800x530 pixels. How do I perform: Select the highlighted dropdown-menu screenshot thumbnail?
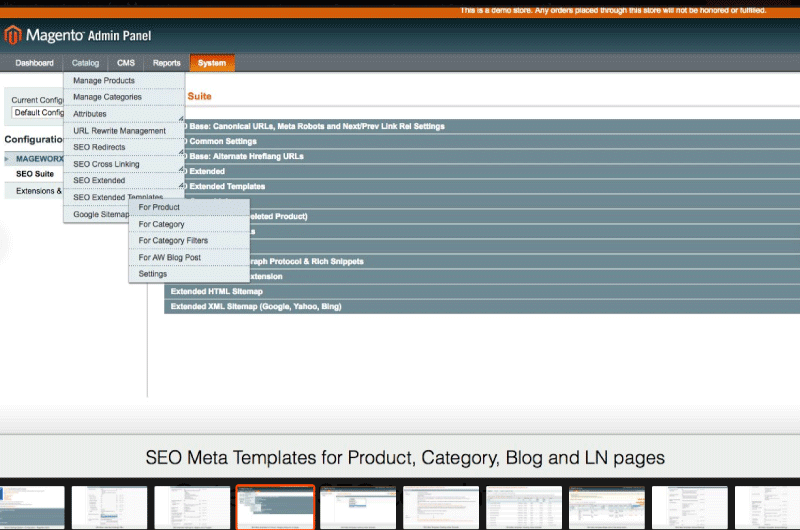click(275, 507)
